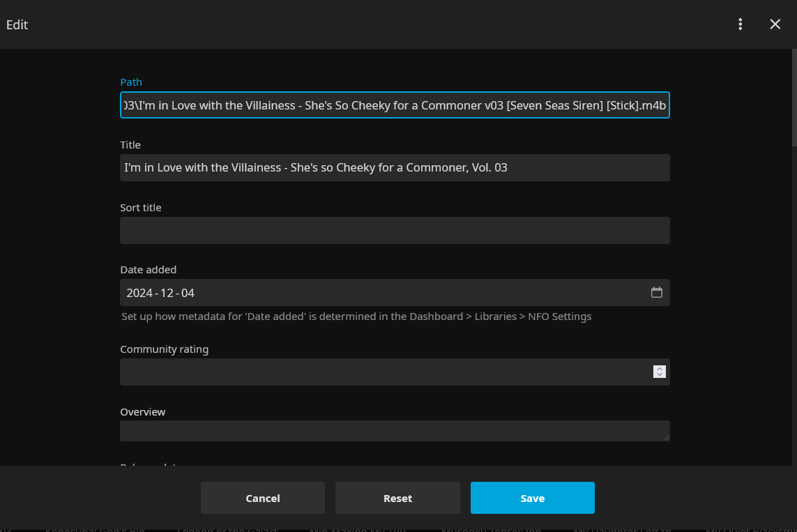This screenshot has width=797, height=532.
Task: Reset the metadata form
Action: (x=397, y=498)
